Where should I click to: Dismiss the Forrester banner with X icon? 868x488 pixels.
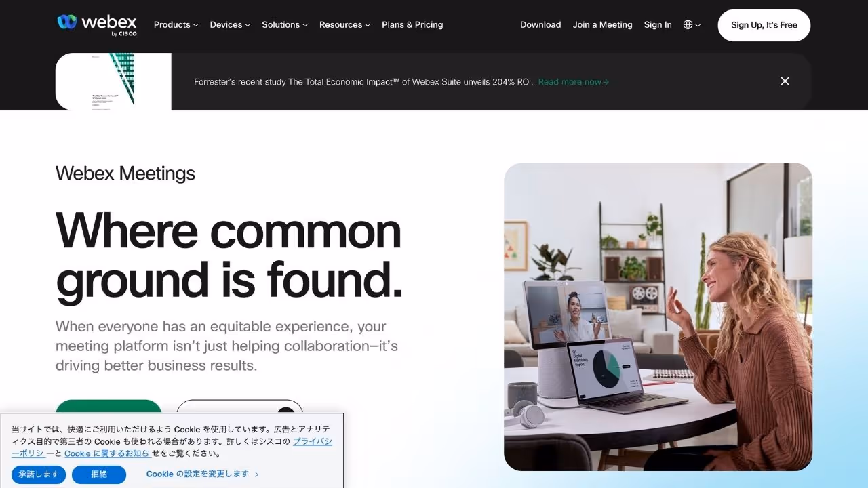785,81
